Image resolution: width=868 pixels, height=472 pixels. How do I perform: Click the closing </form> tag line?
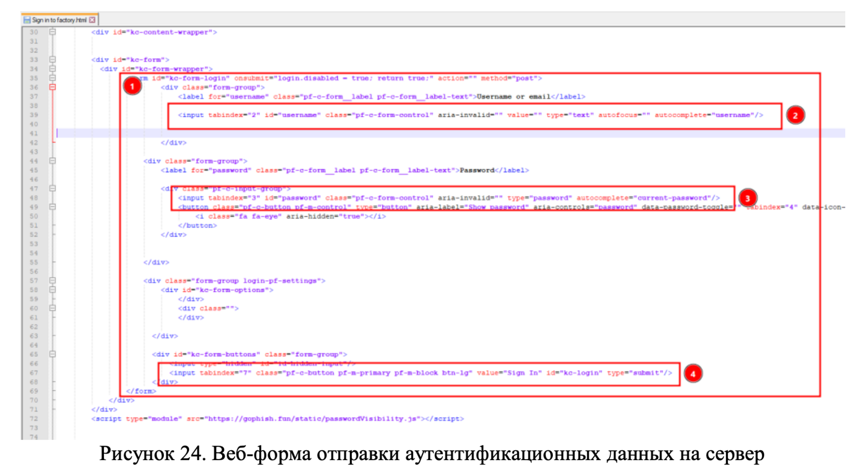(141, 391)
